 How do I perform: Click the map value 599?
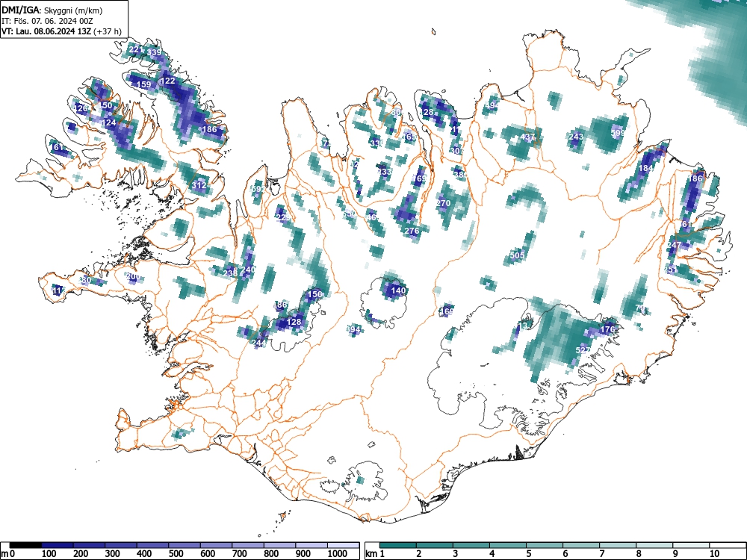coord(618,133)
